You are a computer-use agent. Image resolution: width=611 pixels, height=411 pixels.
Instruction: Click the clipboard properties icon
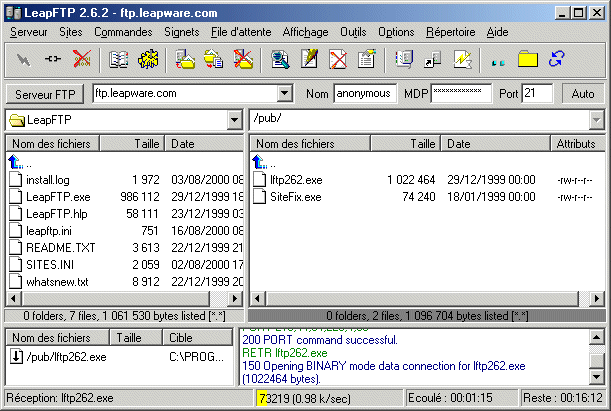click(367, 59)
